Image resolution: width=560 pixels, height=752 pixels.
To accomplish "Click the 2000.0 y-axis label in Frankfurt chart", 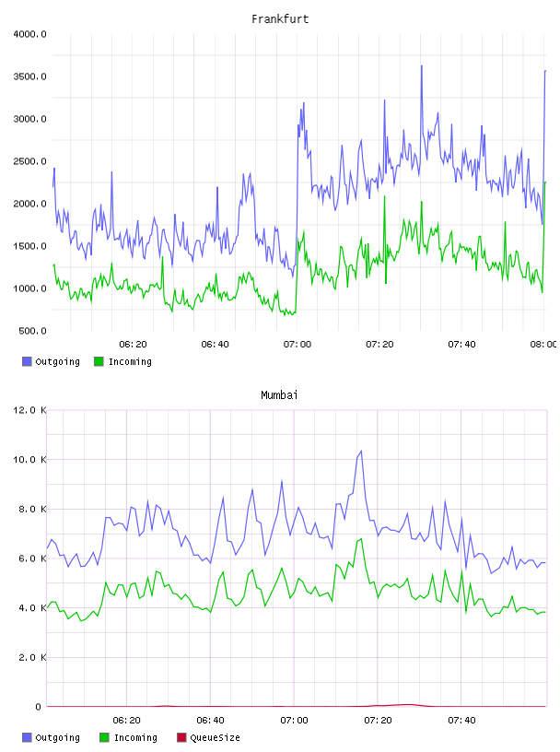I will pyautogui.click(x=29, y=204).
